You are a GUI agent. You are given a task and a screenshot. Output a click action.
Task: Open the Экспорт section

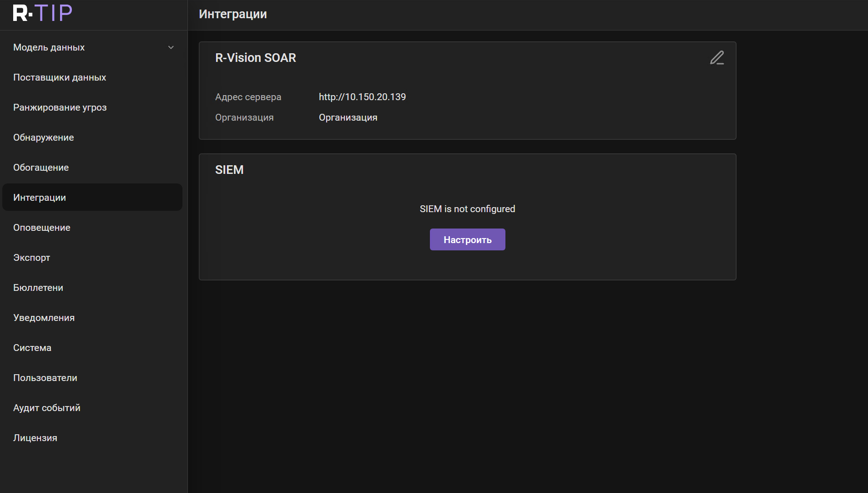pos(31,257)
